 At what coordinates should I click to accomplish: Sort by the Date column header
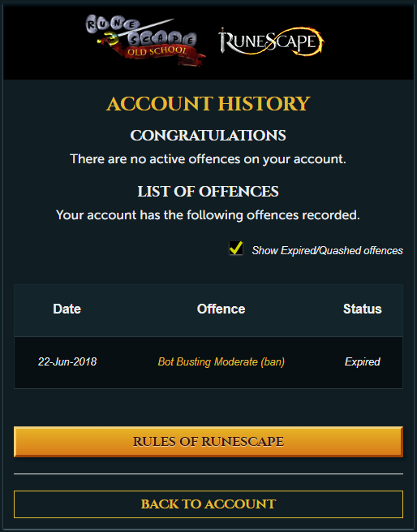coord(67,309)
